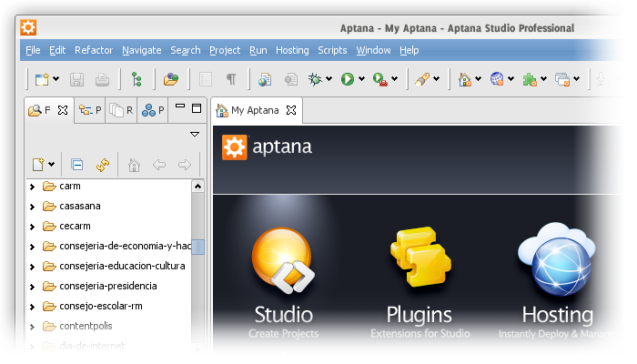This screenshot has height=364, width=637.
Task: Expand the cecarm folder
Action: [33, 227]
